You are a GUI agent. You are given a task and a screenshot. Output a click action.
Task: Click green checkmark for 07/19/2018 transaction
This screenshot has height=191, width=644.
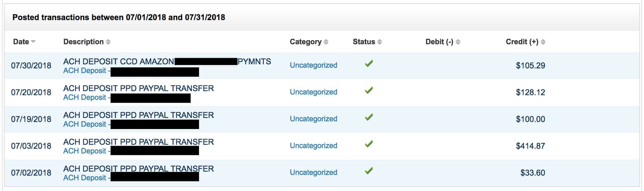tap(369, 117)
